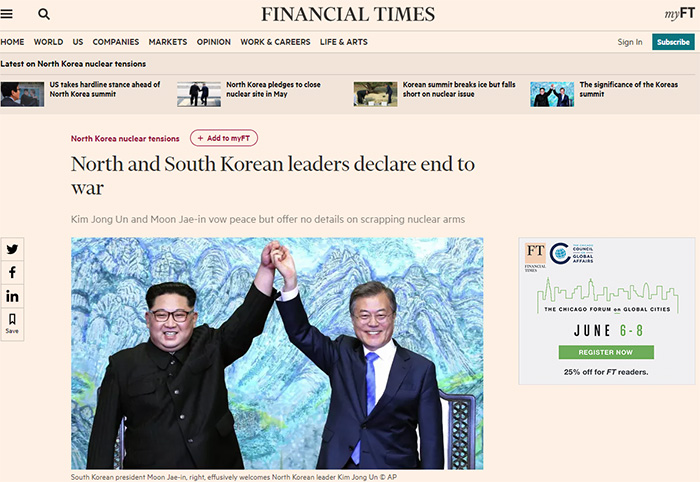Share article on LinkedIn

coord(12,296)
